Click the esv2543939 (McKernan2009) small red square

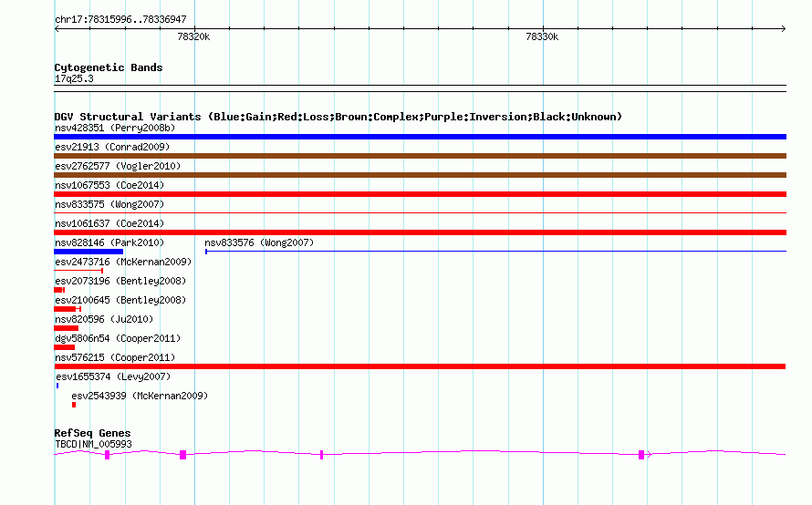coord(74,405)
